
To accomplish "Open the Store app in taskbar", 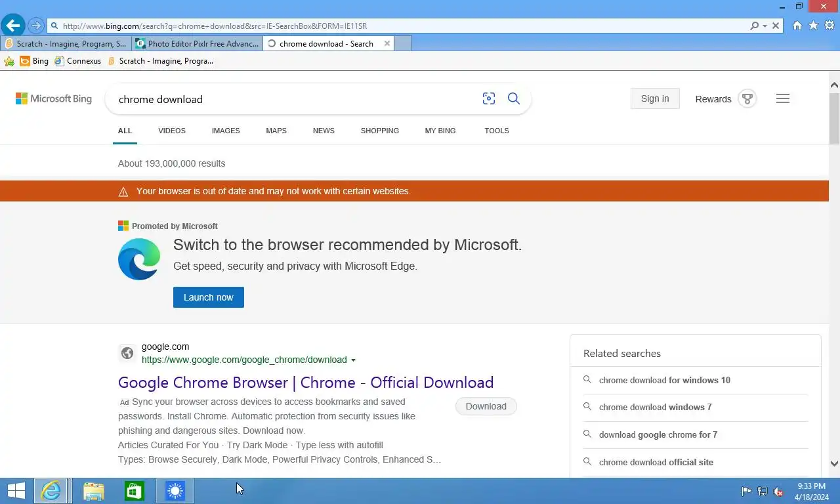I will coord(135,491).
